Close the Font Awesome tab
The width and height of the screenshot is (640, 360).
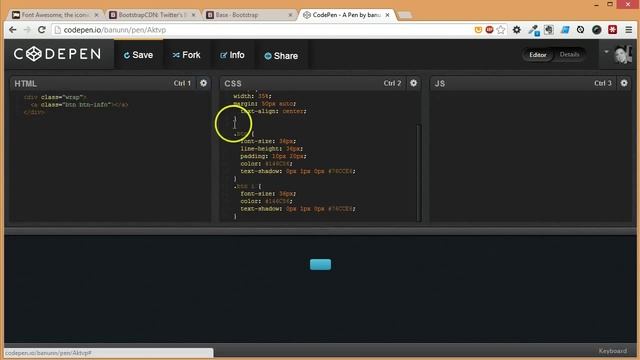coord(96,15)
